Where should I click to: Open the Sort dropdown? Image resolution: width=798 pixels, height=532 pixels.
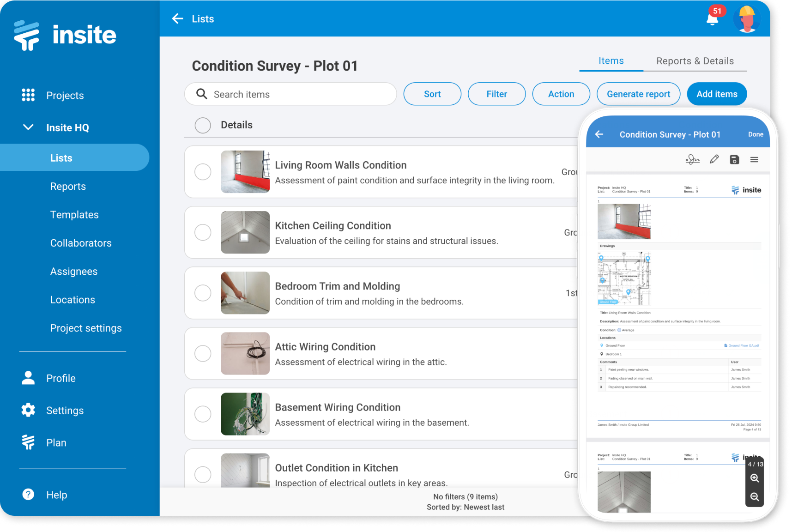[432, 94]
